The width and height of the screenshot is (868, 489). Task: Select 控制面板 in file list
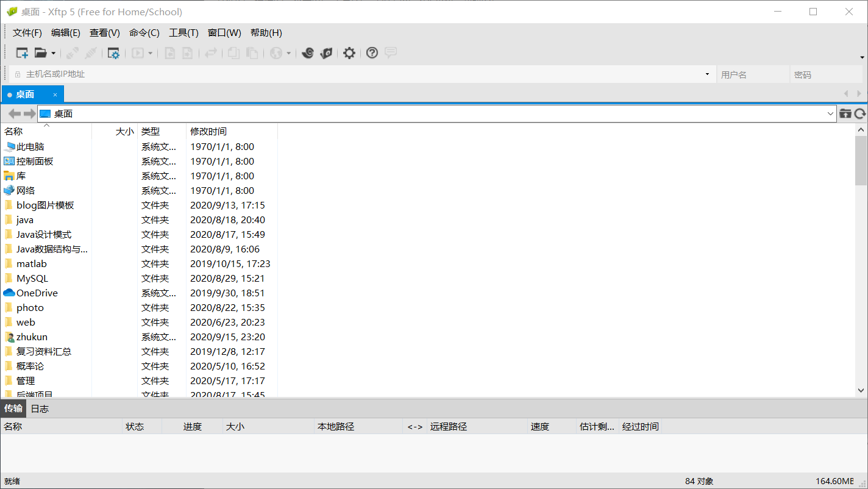(x=35, y=162)
